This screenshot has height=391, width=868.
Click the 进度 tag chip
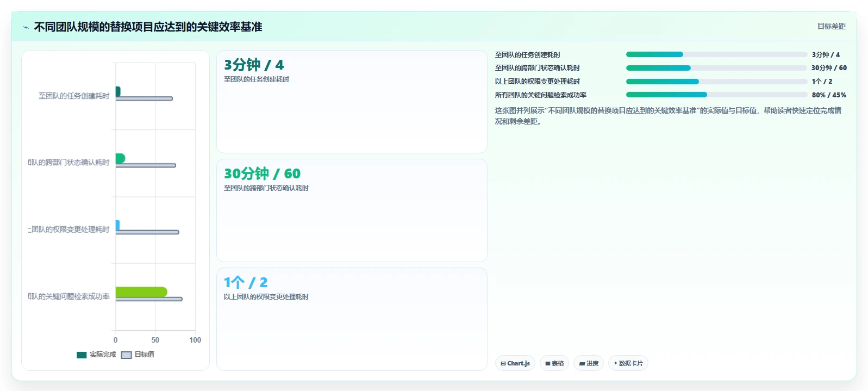pos(589,363)
